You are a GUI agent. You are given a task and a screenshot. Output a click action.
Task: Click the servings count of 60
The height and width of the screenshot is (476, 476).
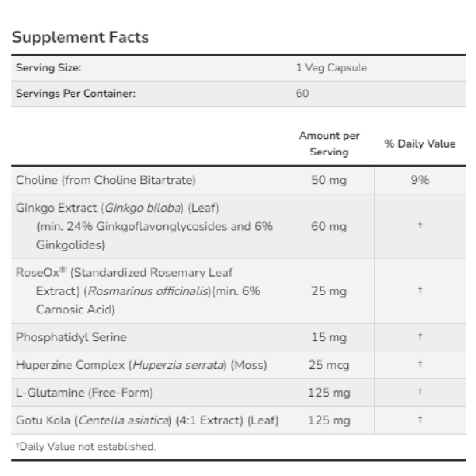(302, 93)
